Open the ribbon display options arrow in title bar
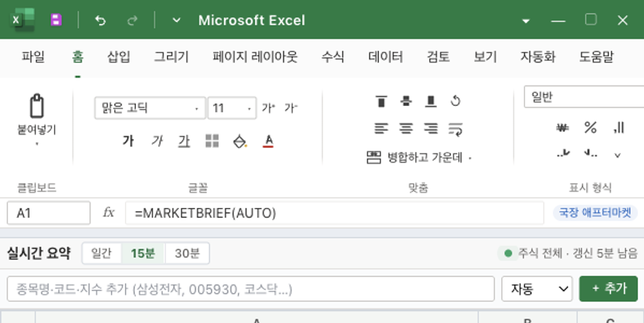The width and height of the screenshot is (644, 323). [x=526, y=21]
